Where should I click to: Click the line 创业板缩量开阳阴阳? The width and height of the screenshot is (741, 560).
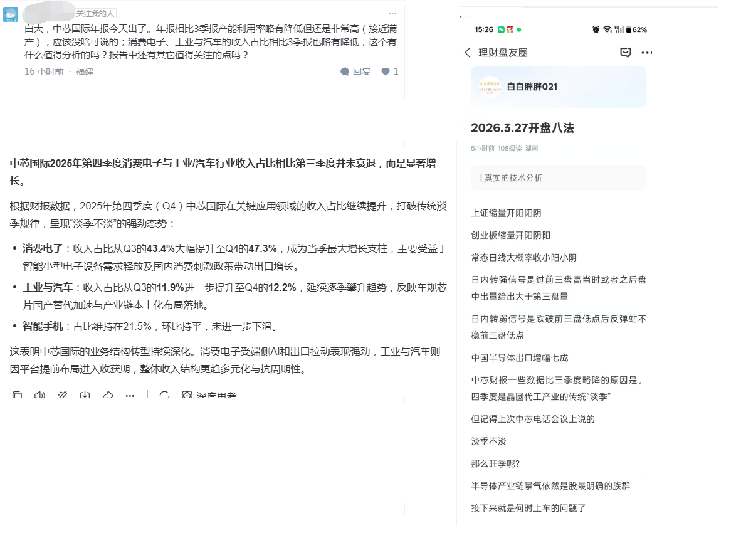[x=510, y=235]
